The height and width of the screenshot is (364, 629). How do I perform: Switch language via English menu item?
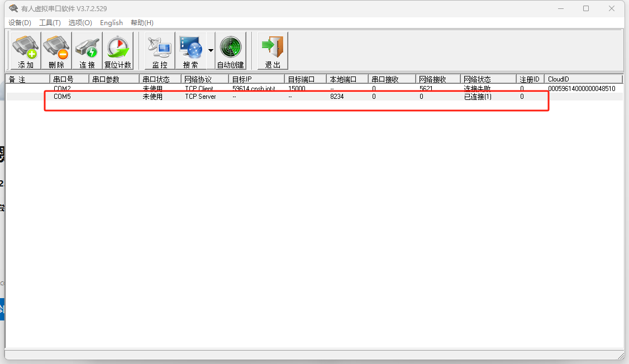112,23
